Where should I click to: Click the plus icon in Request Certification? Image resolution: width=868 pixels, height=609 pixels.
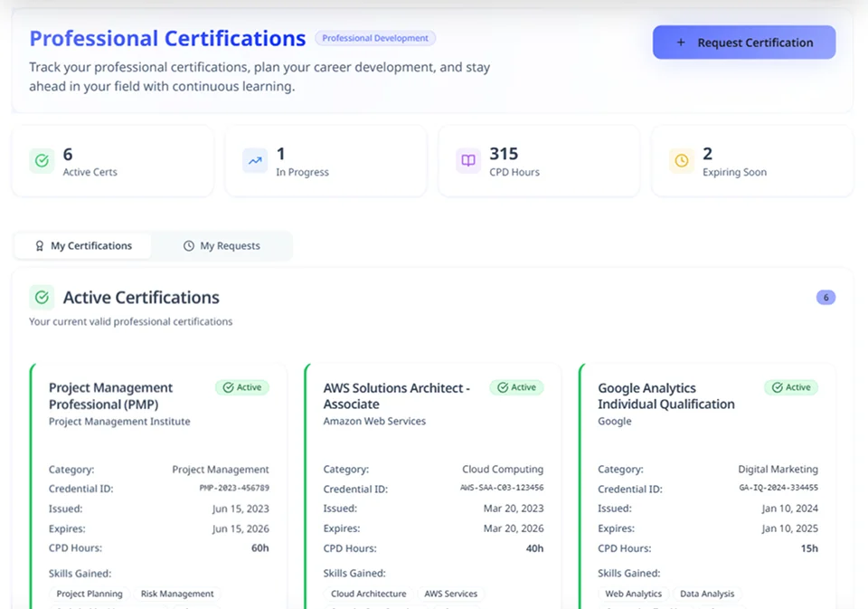click(x=681, y=43)
